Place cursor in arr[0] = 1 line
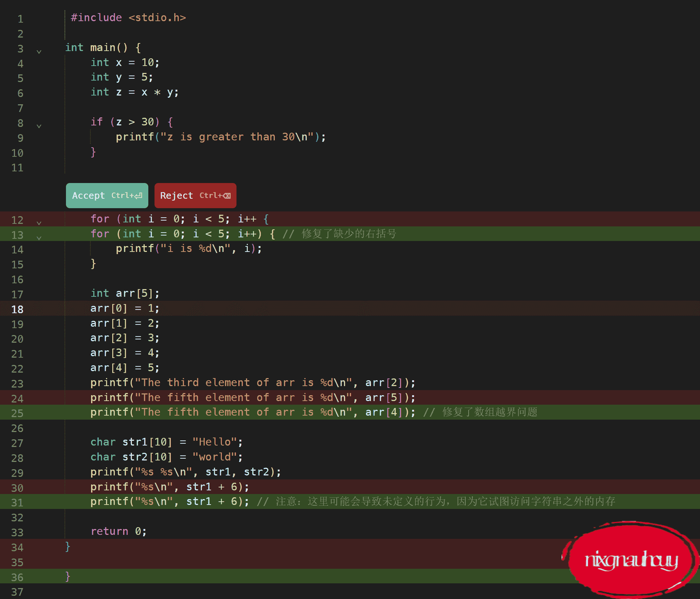This screenshot has width=700, height=599. click(125, 308)
